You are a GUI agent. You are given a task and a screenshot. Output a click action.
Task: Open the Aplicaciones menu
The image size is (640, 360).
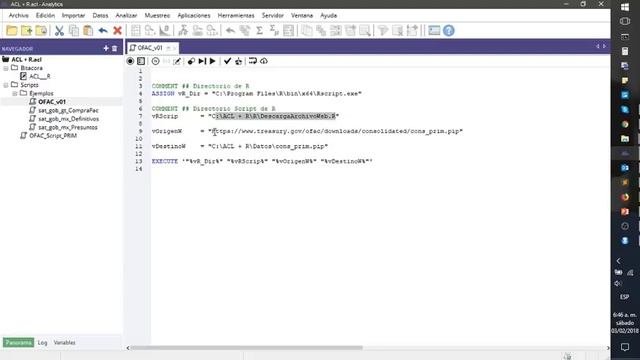194,16
